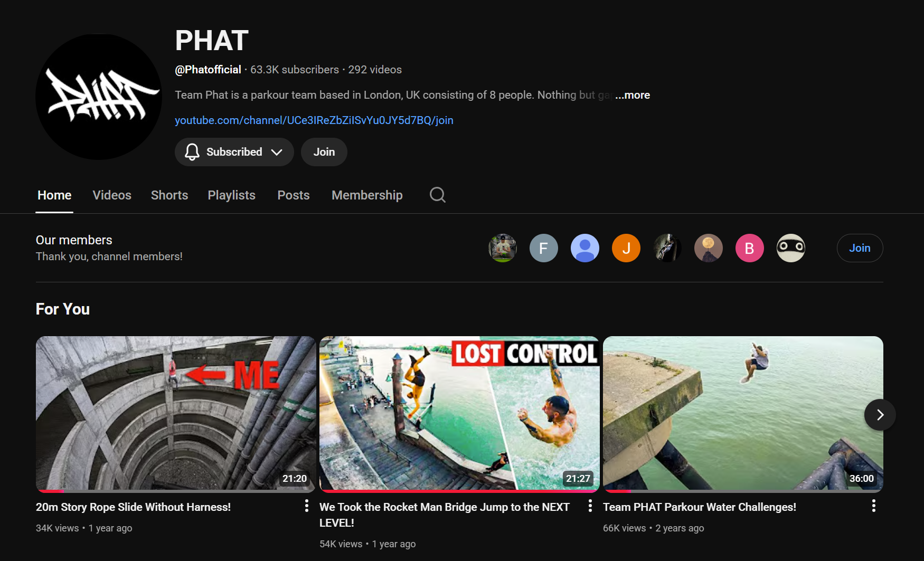Click the pink B member avatar
Viewport: 924px width, 561px height.
point(750,248)
